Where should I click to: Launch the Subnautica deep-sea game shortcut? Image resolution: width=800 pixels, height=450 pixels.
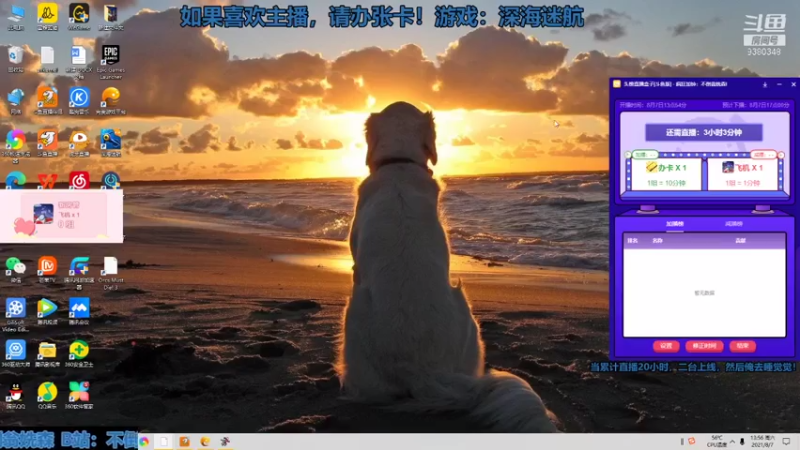coord(110,142)
